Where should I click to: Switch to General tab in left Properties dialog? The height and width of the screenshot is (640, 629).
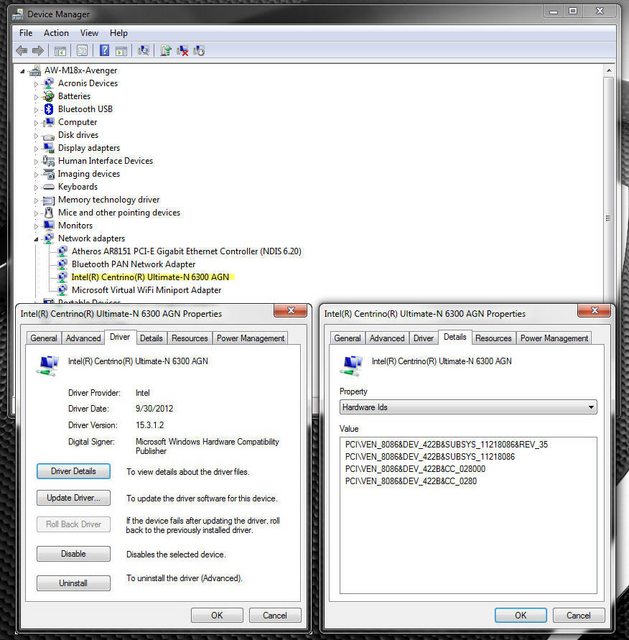[44, 338]
